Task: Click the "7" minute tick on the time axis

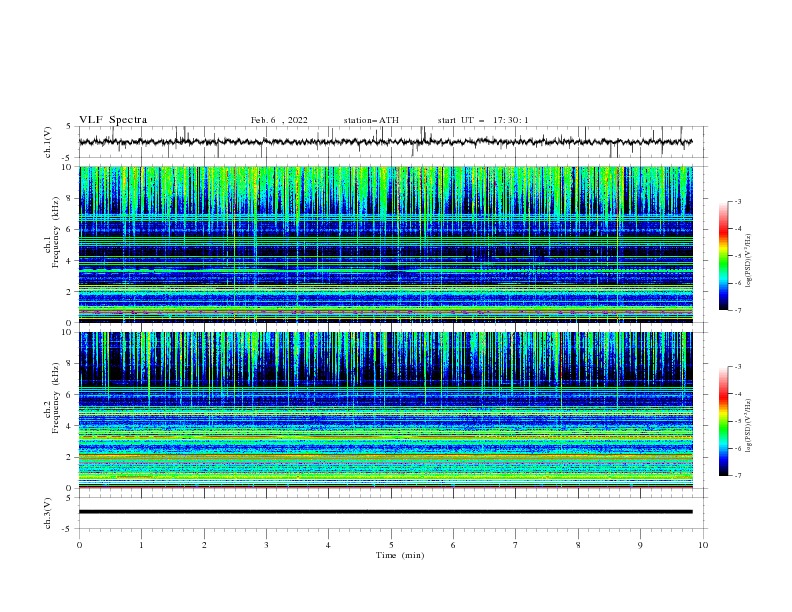Action: (x=516, y=545)
